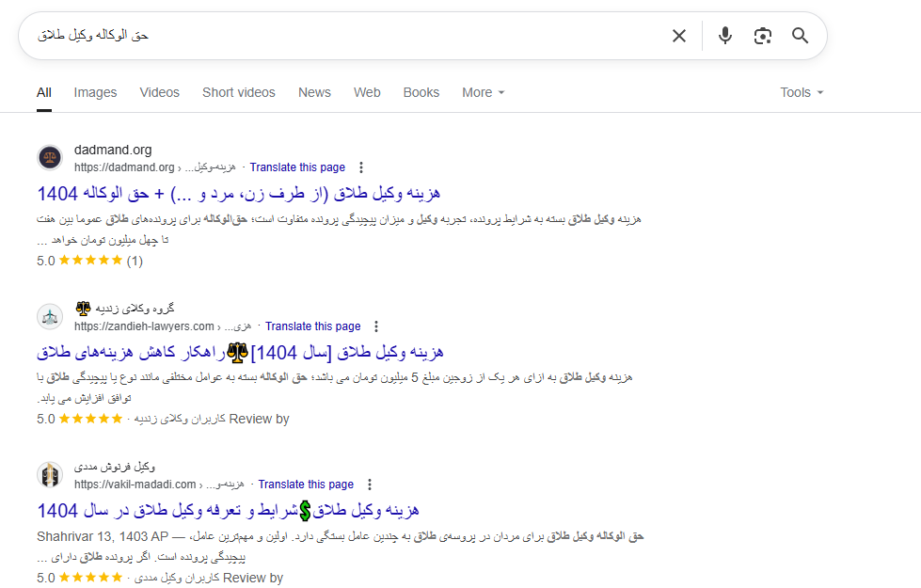Open the Short videos tab
Viewport: 921px width, 588px height.
[239, 93]
